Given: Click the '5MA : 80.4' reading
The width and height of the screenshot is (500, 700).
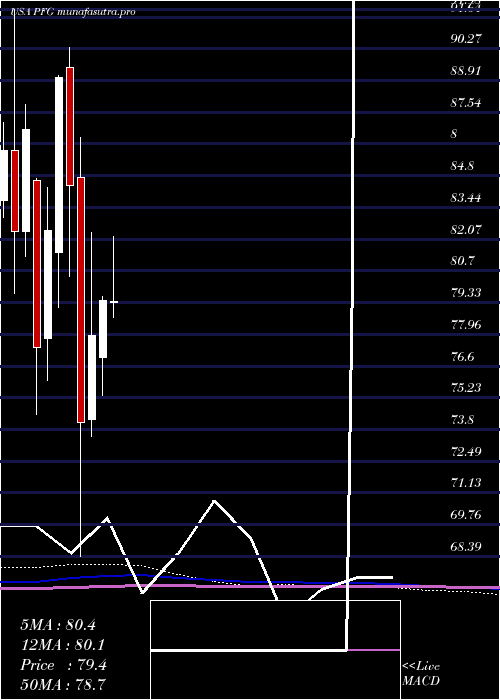Looking at the screenshot, I should pyautogui.click(x=58, y=625).
